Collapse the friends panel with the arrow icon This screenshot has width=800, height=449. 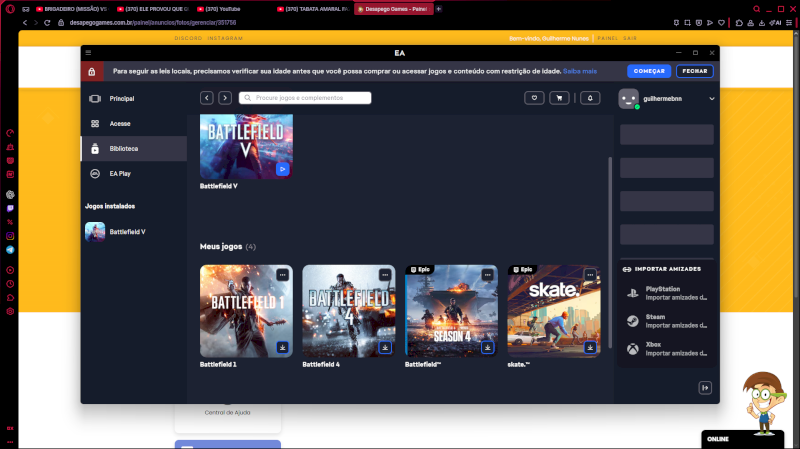point(705,388)
